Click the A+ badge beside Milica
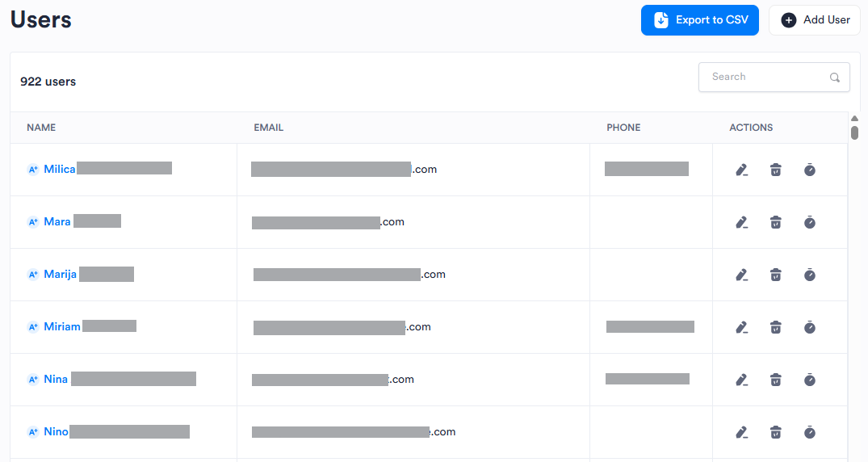 point(32,170)
